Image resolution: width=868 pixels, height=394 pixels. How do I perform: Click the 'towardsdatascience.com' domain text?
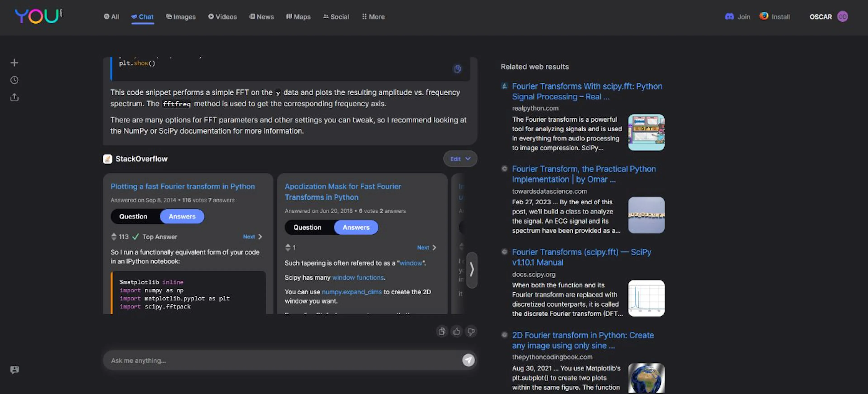[x=550, y=191]
